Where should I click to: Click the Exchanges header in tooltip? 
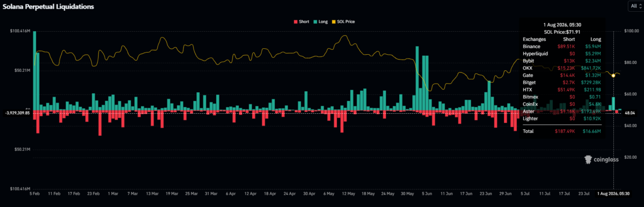tap(534, 40)
